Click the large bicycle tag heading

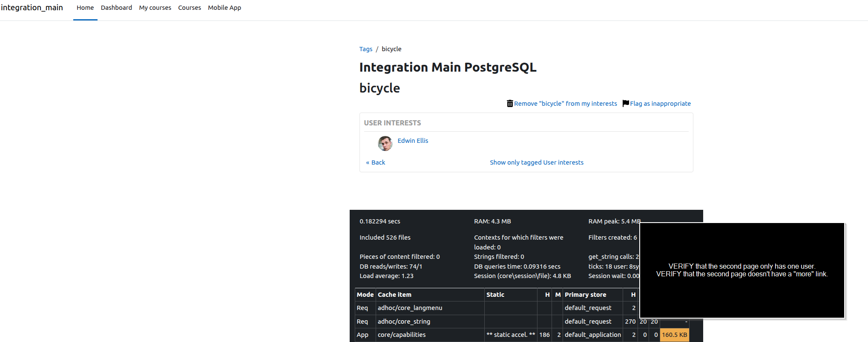point(379,88)
